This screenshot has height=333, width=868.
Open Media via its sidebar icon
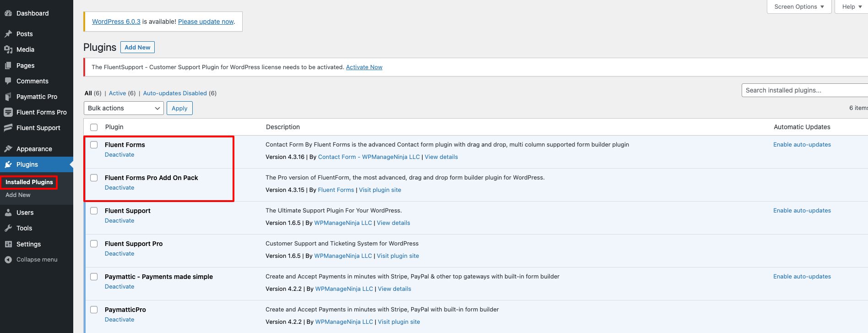[x=8, y=49]
